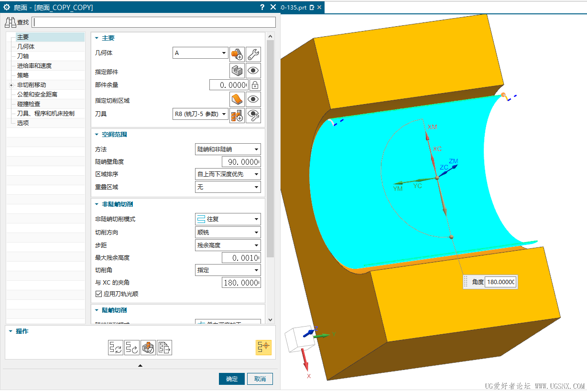Select 进给率和速度 in the tree
The image size is (587, 392).
pyautogui.click(x=34, y=66)
